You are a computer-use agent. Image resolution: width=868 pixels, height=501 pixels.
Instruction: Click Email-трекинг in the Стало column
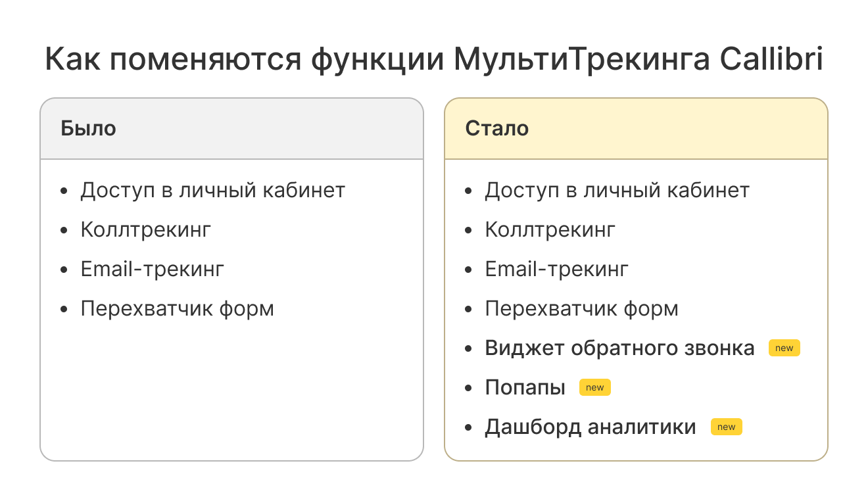(x=556, y=270)
